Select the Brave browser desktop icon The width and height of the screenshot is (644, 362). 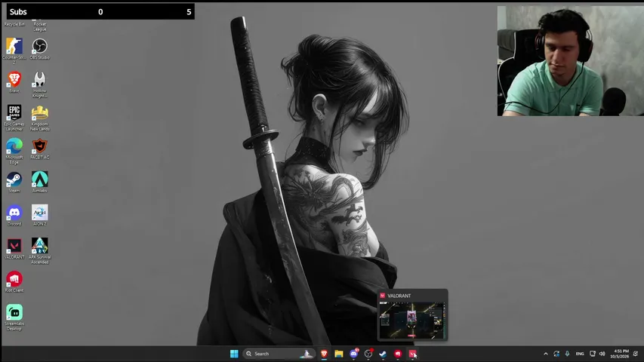[14, 82]
